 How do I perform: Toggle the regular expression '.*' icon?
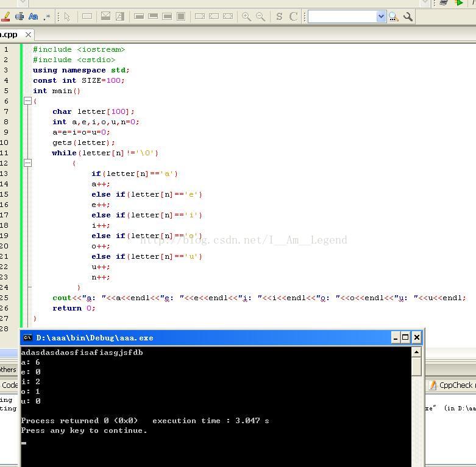coord(47,16)
